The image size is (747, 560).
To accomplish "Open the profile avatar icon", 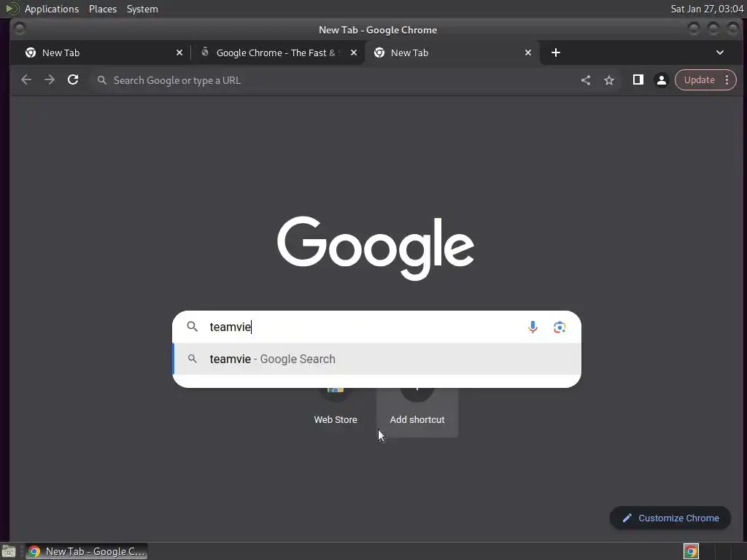I will [661, 80].
